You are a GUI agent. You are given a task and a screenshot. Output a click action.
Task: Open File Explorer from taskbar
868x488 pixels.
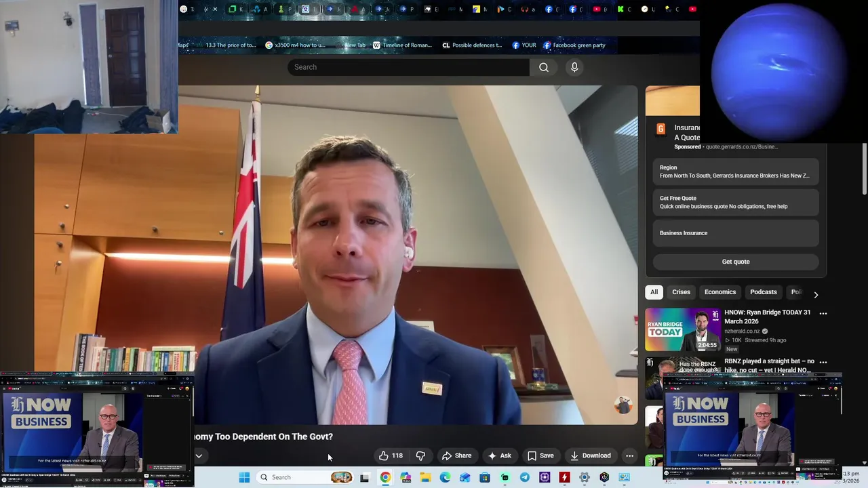pyautogui.click(x=425, y=477)
